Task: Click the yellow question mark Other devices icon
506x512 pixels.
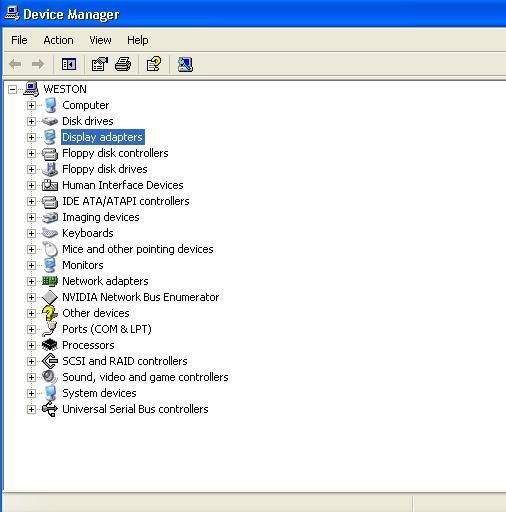Action: pos(50,313)
